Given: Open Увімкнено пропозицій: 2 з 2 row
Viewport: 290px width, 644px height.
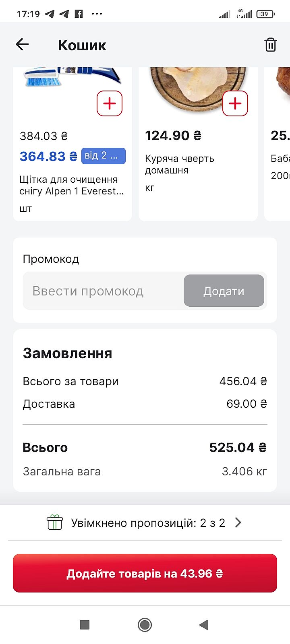Looking at the screenshot, I should click(x=147, y=523).
